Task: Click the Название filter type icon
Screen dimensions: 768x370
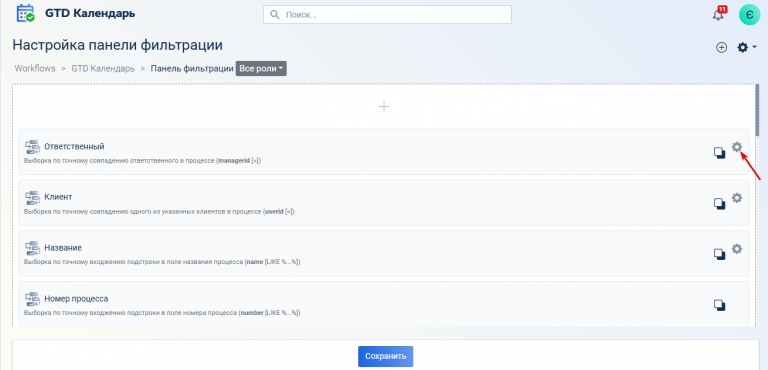Action: pos(32,248)
